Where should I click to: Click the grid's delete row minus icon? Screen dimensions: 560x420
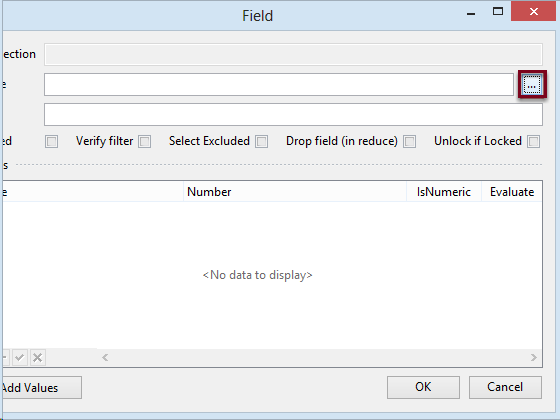pyautogui.click(x=4, y=357)
